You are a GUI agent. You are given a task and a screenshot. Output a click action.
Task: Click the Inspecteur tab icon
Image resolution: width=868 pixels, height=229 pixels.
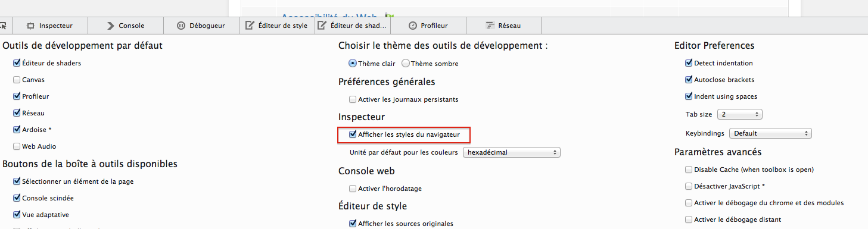point(30,26)
